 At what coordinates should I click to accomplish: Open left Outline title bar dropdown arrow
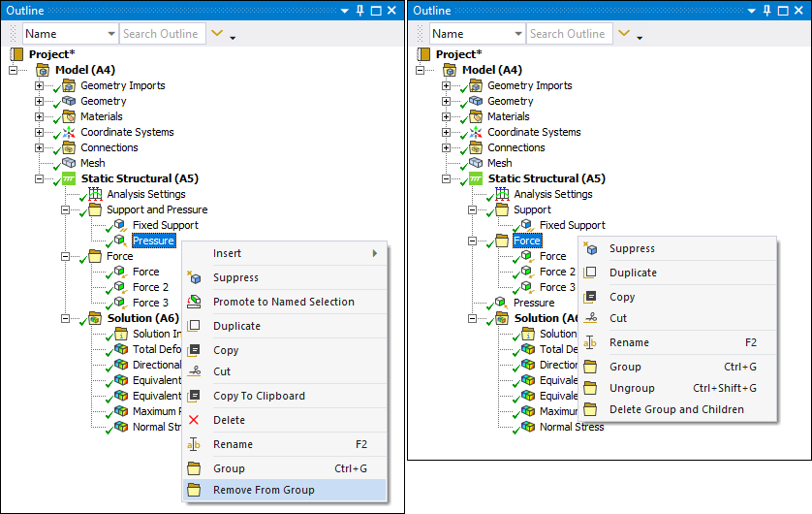pos(344,11)
